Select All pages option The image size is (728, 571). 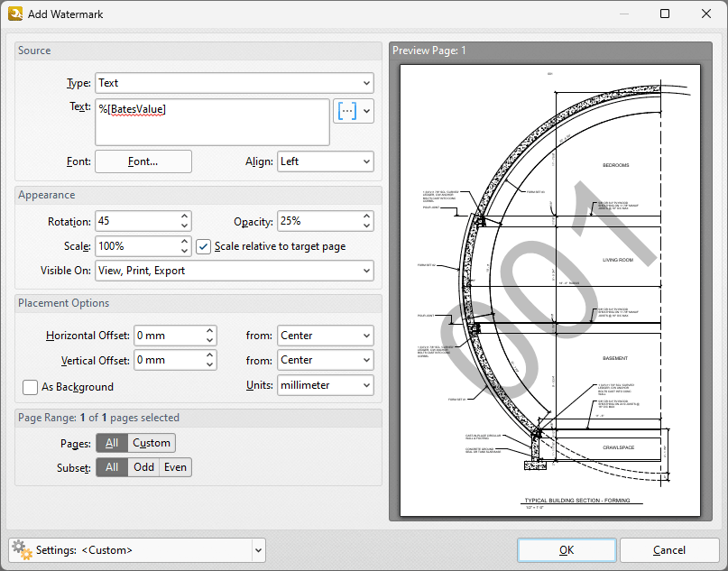click(112, 443)
